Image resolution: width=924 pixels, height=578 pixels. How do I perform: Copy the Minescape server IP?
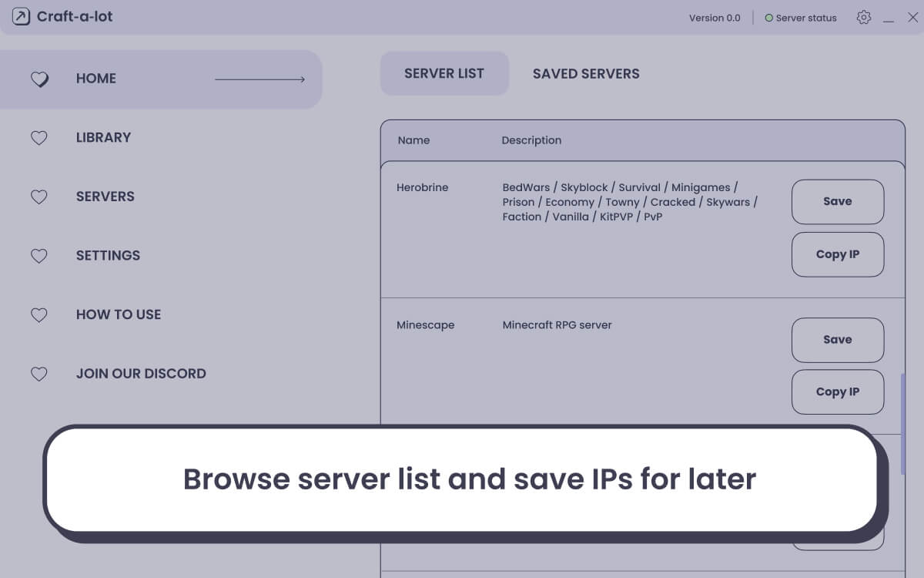click(x=838, y=392)
